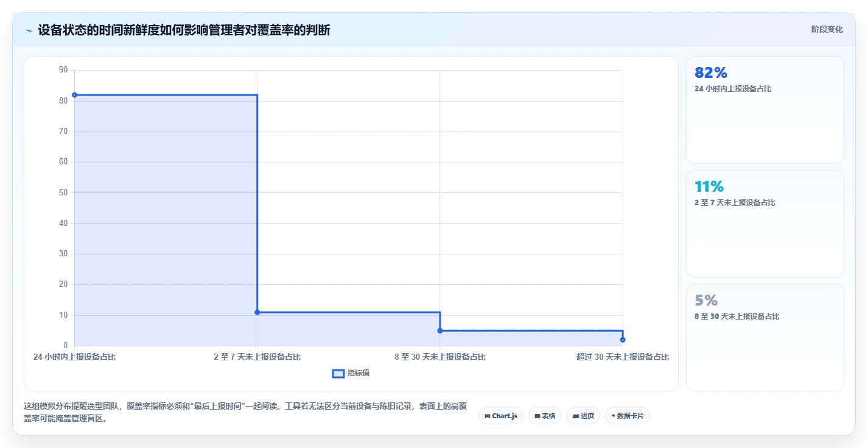The height and width of the screenshot is (448, 868).
Task: Click the axis label 超过 30 天未上报设备占比
Action: [x=623, y=357]
